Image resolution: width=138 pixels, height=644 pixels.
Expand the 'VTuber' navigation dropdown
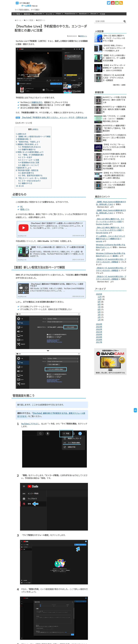[59, 14]
